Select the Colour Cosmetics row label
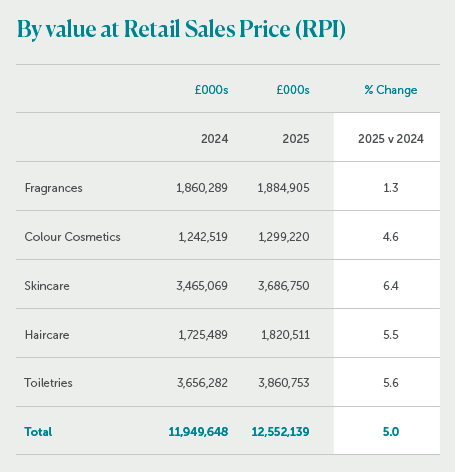Image resolution: width=455 pixels, height=472 pixels. tap(72, 237)
